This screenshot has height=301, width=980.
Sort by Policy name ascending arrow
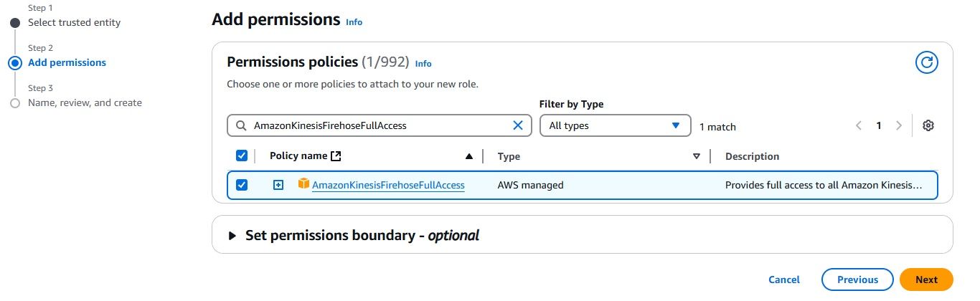click(469, 156)
